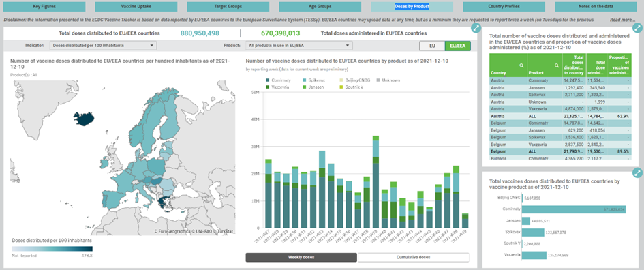Search icon in Product column header
Image resolution: width=644 pixels, height=270 pixels.
click(557, 65)
